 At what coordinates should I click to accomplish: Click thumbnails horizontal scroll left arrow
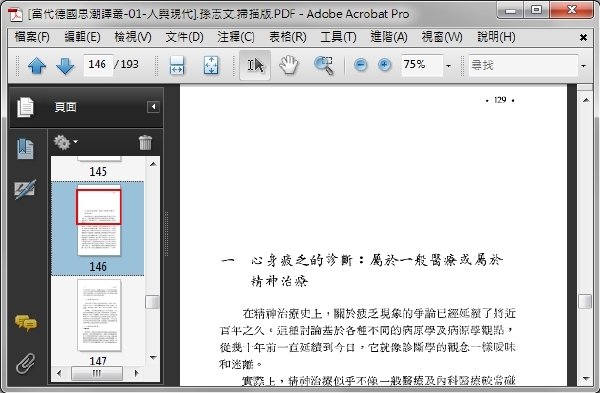(x=59, y=373)
